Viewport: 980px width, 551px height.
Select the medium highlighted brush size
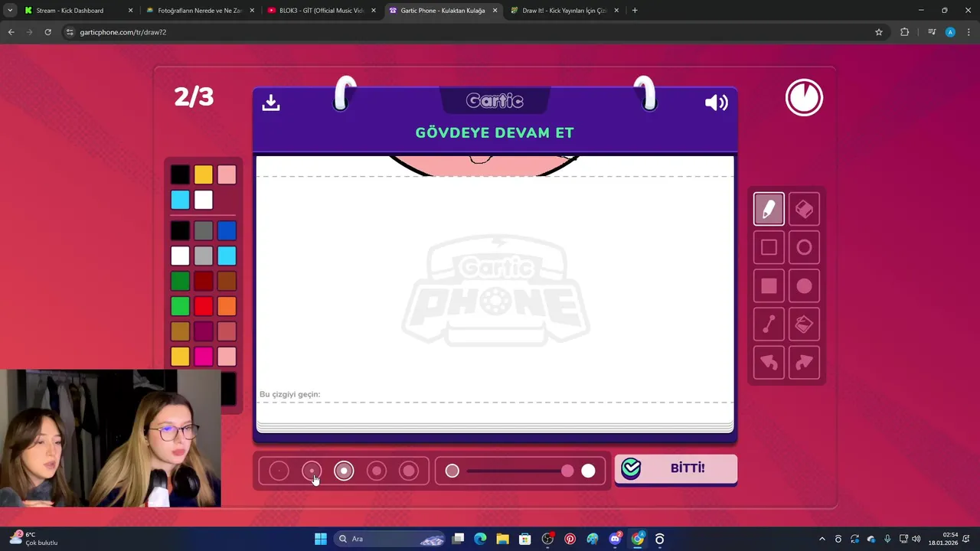(344, 471)
